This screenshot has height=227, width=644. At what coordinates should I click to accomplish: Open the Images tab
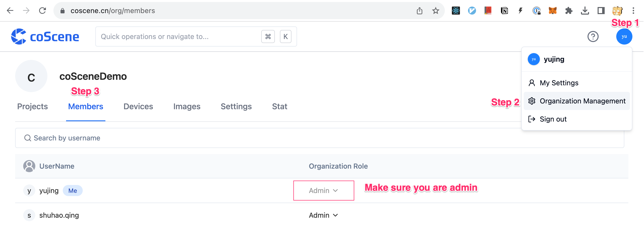click(x=187, y=106)
